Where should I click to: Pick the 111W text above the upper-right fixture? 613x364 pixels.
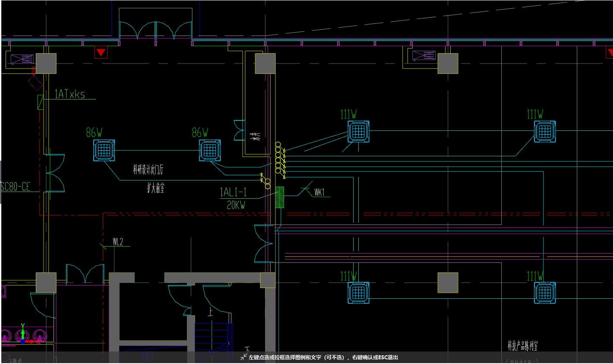pos(535,114)
